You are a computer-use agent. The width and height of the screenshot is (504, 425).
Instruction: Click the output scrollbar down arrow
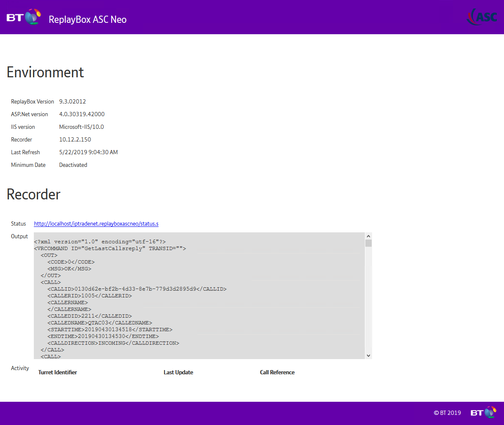368,356
